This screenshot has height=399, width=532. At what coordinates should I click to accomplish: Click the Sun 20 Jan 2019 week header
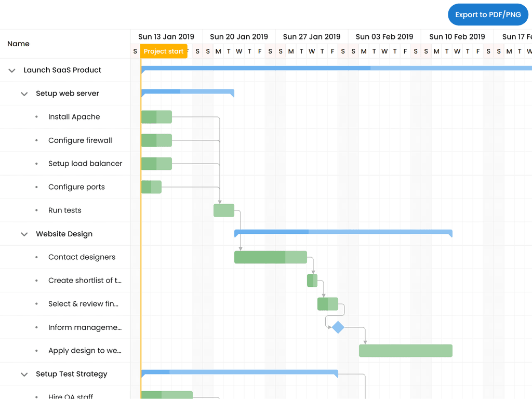[239, 37]
